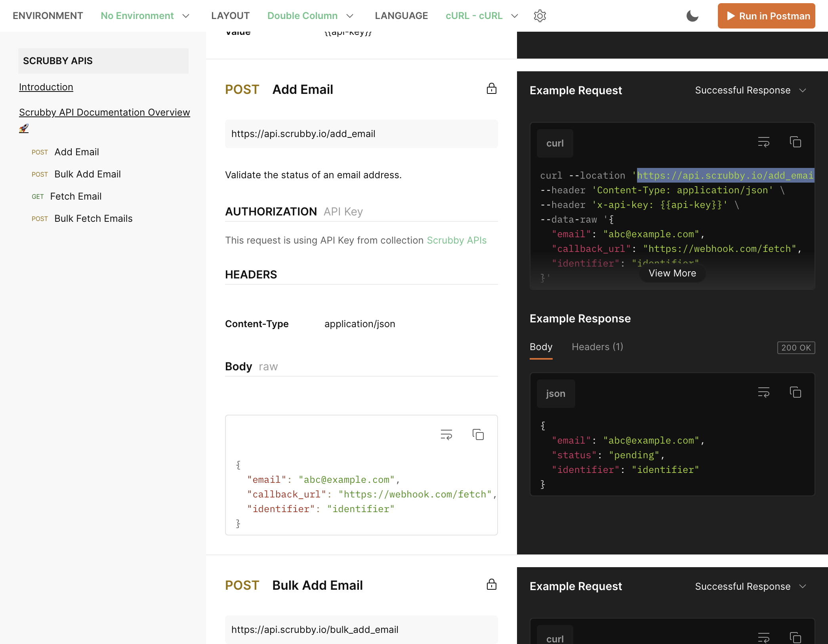The image size is (828, 644).
Task: Click the Bulk Add Email heading
Action: (x=317, y=585)
